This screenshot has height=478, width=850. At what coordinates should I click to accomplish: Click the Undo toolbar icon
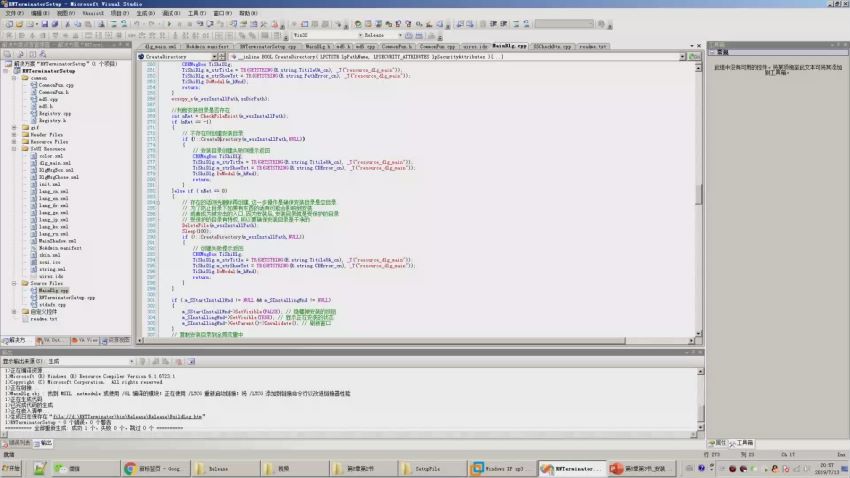[138, 24]
